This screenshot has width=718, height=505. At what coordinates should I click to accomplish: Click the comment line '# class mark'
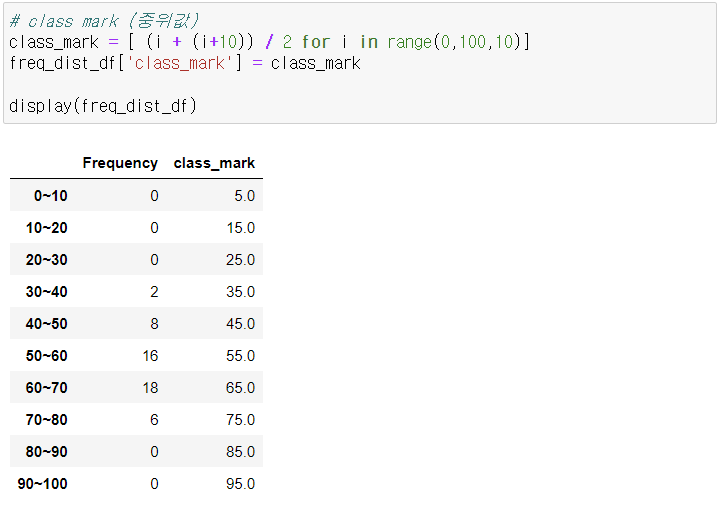104,21
